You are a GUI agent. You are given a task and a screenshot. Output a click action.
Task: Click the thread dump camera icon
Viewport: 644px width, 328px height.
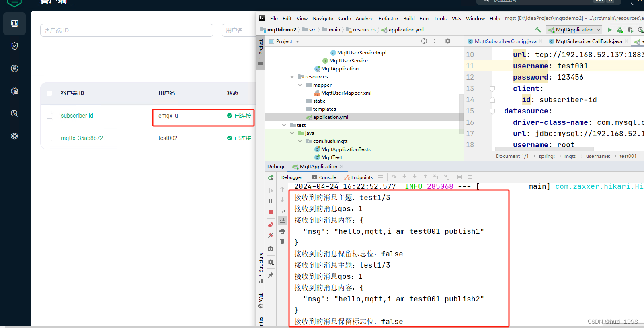tap(271, 249)
